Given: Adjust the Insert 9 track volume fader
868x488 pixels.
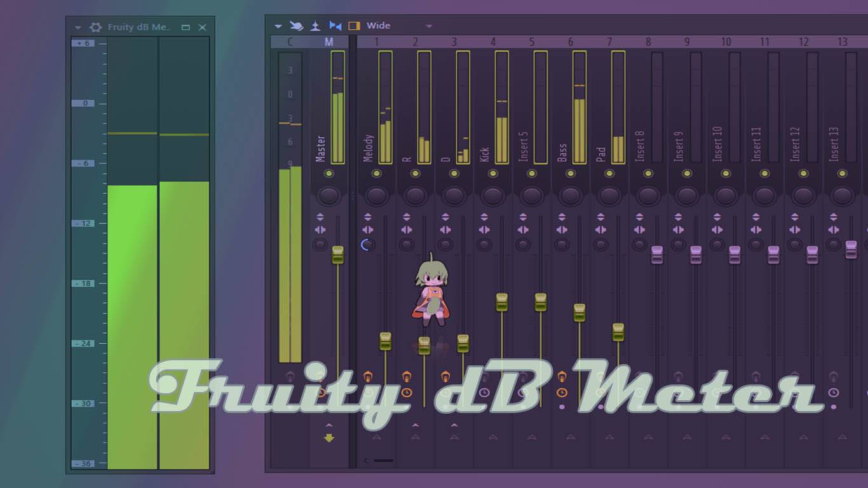Looking at the screenshot, I should pos(696,255).
